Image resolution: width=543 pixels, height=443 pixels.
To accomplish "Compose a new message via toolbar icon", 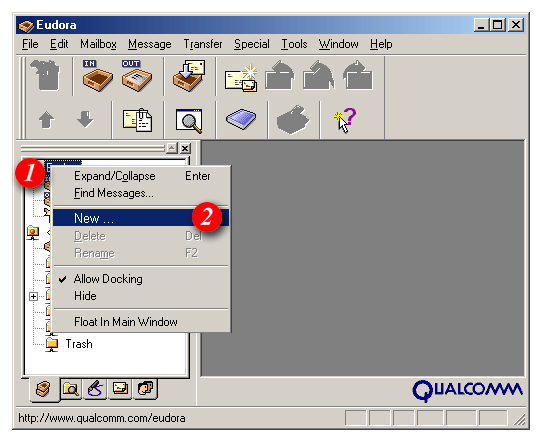I will click(241, 77).
